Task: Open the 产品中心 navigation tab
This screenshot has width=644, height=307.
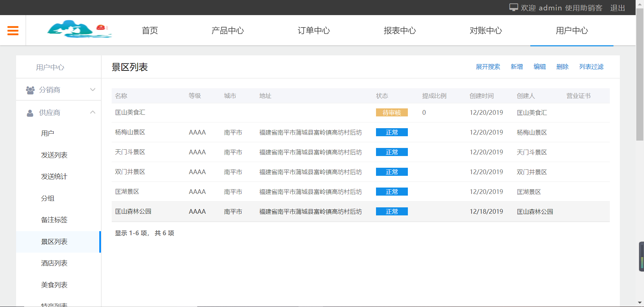Action: tap(227, 31)
